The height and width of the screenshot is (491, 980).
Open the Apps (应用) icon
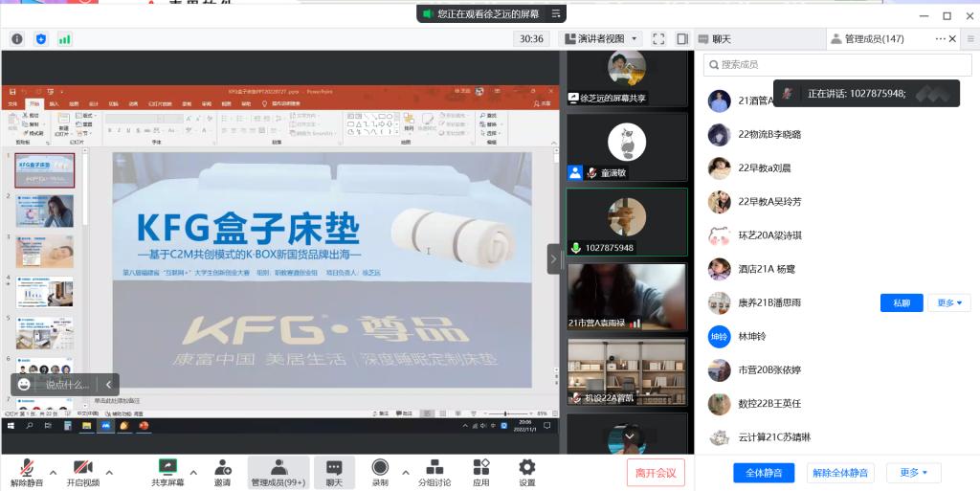click(480, 468)
